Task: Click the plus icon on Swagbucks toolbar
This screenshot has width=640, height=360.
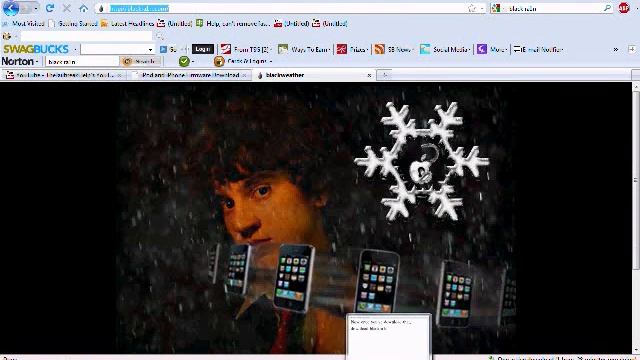Action: click(x=631, y=49)
